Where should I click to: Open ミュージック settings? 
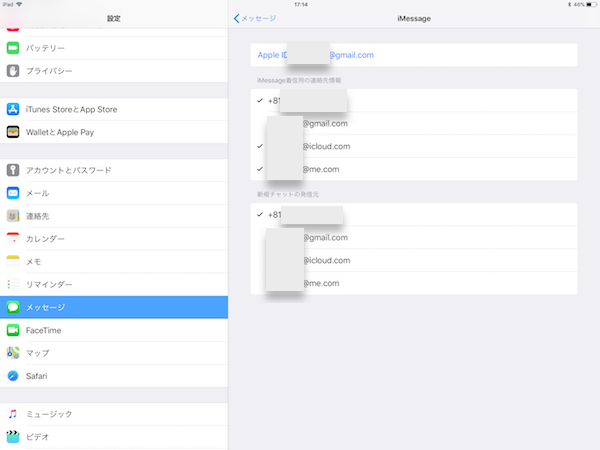(x=114, y=414)
